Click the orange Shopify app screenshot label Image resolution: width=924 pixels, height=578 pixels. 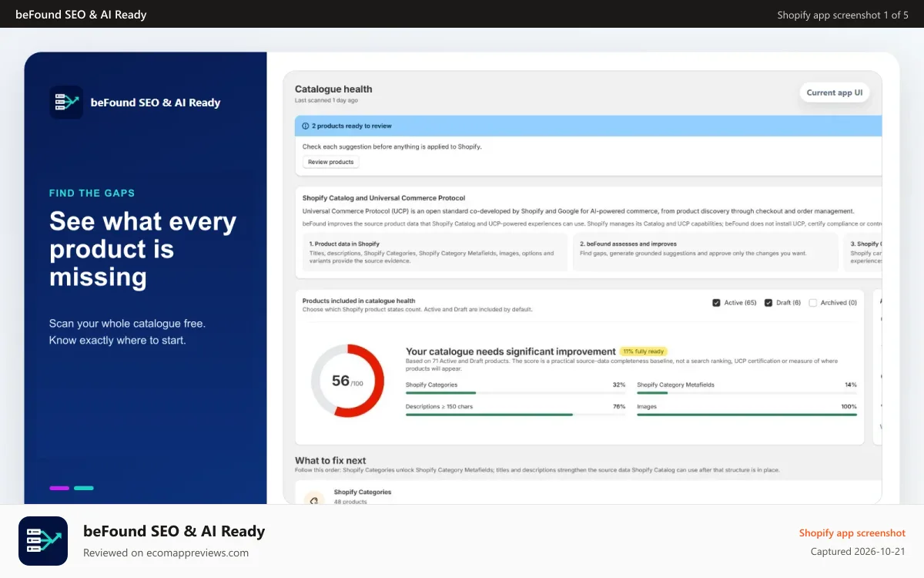[x=852, y=533]
